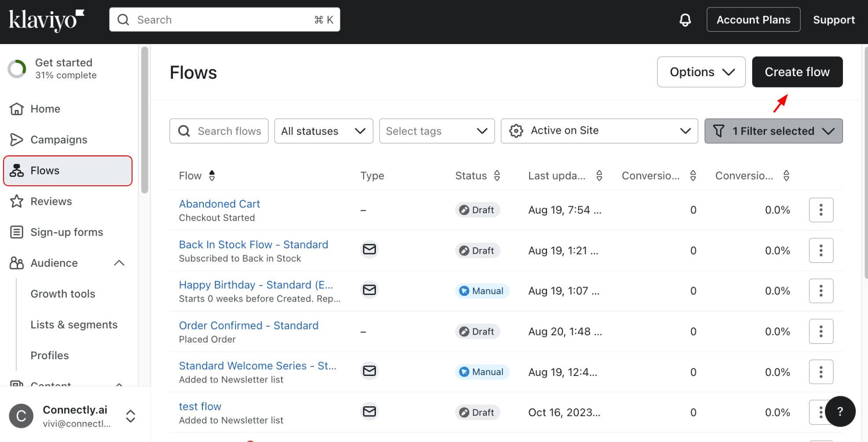The height and width of the screenshot is (442, 868).
Task: Sort by the second Conversions column arrows
Action: click(x=786, y=176)
